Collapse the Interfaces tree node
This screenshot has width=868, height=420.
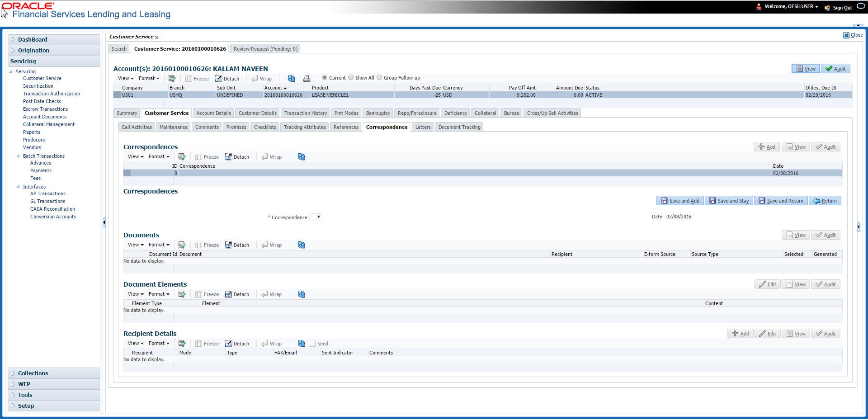click(x=18, y=187)
